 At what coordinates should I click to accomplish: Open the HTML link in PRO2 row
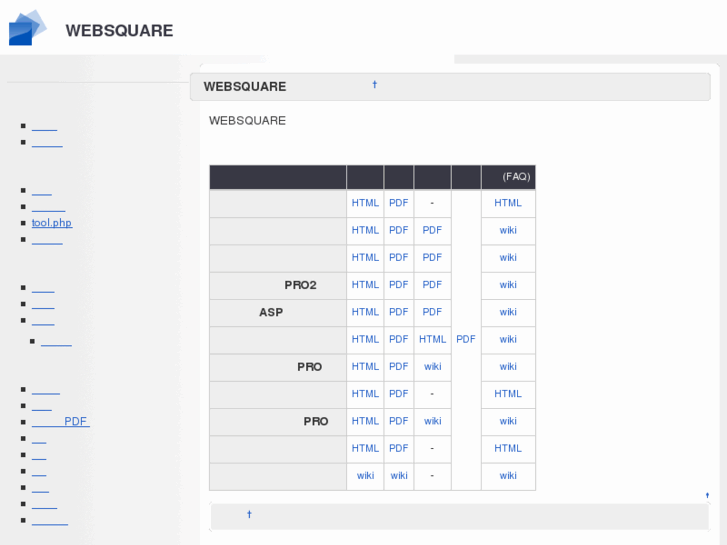click(365, 285)
